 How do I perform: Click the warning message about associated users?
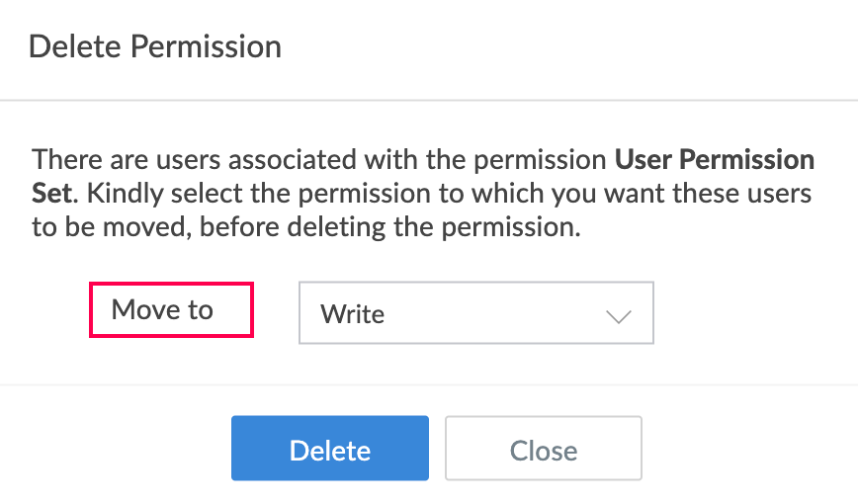click(x=423, y=191)
